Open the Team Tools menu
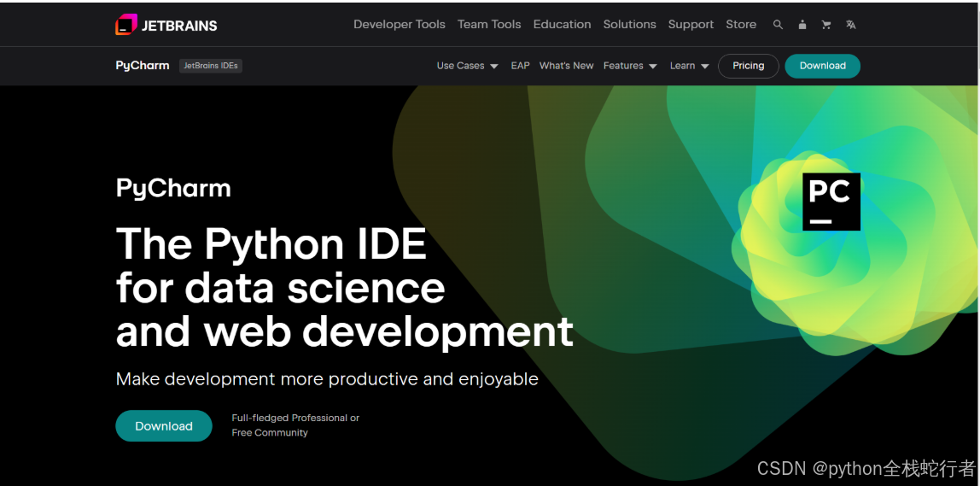The image size is (980, 486). pyautogui.click(x=489, y=25)
